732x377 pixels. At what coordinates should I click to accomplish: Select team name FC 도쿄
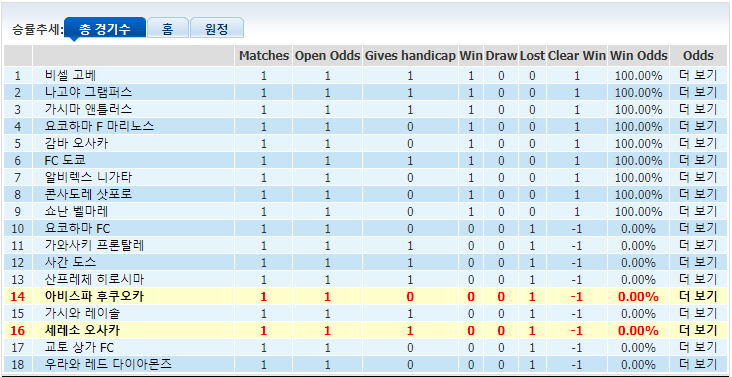pyautogui.click(x=65, y=161)
